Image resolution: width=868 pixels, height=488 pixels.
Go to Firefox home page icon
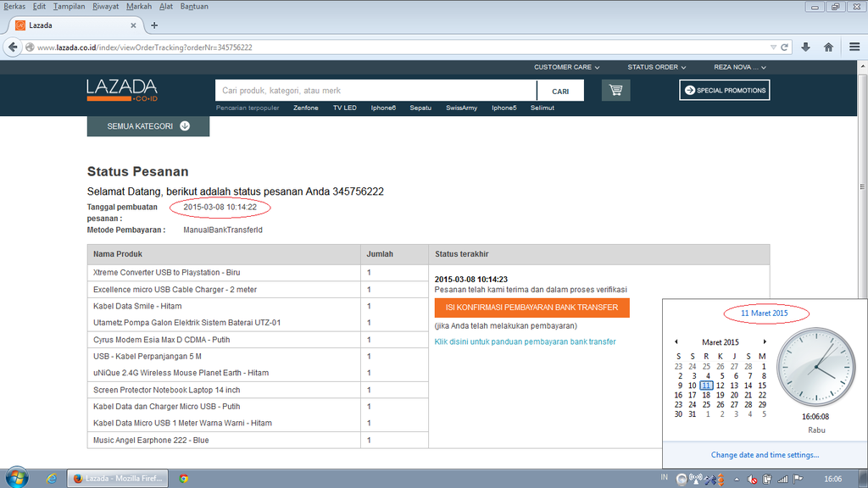tap(828, 47)
